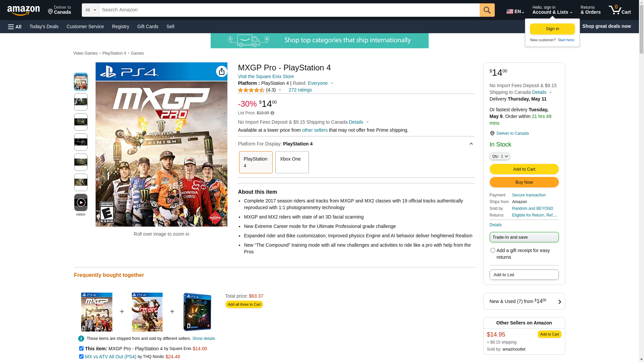Uncheck the MX vs ATV All Out checkbox
Screen dimensions: 644x362
[81, 357]
